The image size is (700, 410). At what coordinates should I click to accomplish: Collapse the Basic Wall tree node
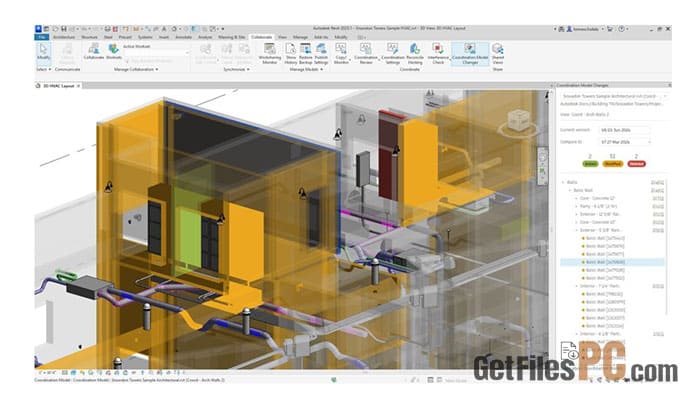coord(570,190)
